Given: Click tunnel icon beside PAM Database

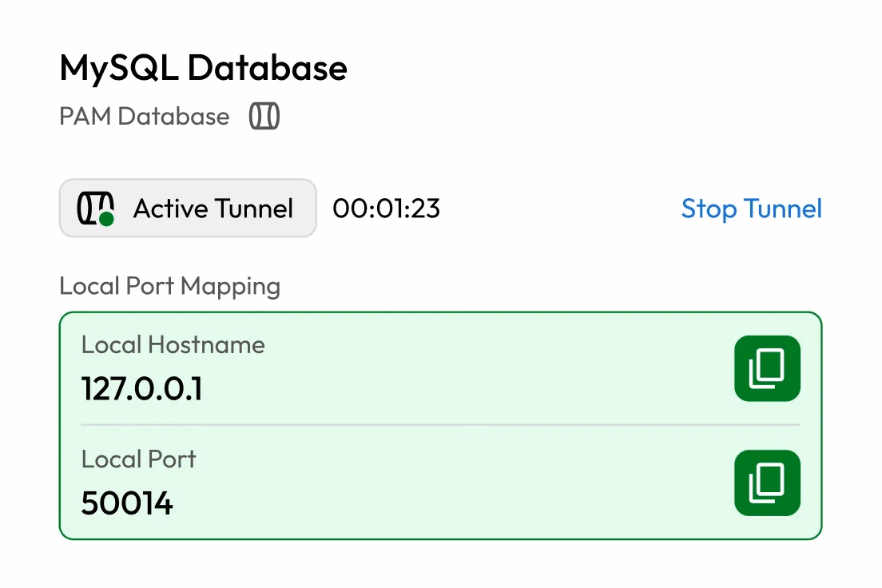Looking at the screenshot, I should (x=264, y=117).
